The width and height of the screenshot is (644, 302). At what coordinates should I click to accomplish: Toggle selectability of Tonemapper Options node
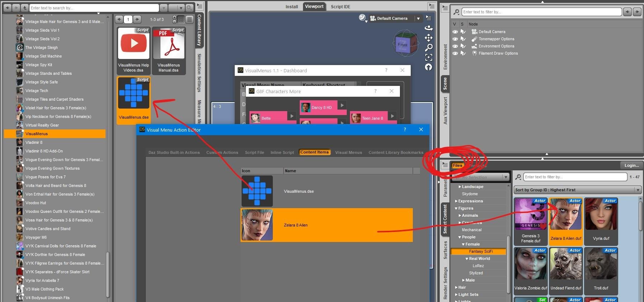pos(463,39)
